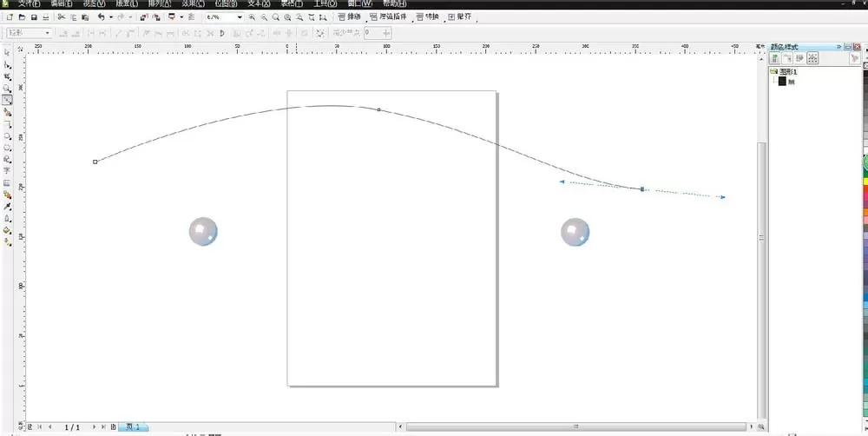This screenshot has width=868, height=436.
Task: Select the right pearl sphere object
Action: pyautogui.click(x=575, y=232)
